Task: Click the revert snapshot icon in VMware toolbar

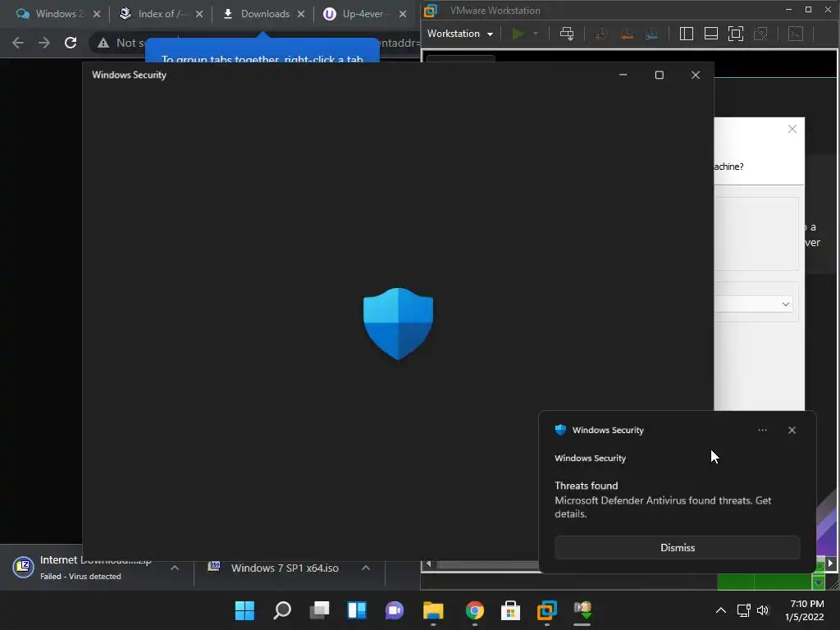Action: (626, 34)
